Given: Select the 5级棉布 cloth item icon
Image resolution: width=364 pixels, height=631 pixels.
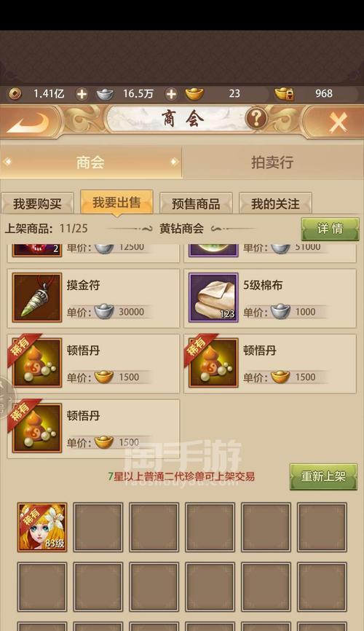Looking at the screenshot, I should 213,297.
